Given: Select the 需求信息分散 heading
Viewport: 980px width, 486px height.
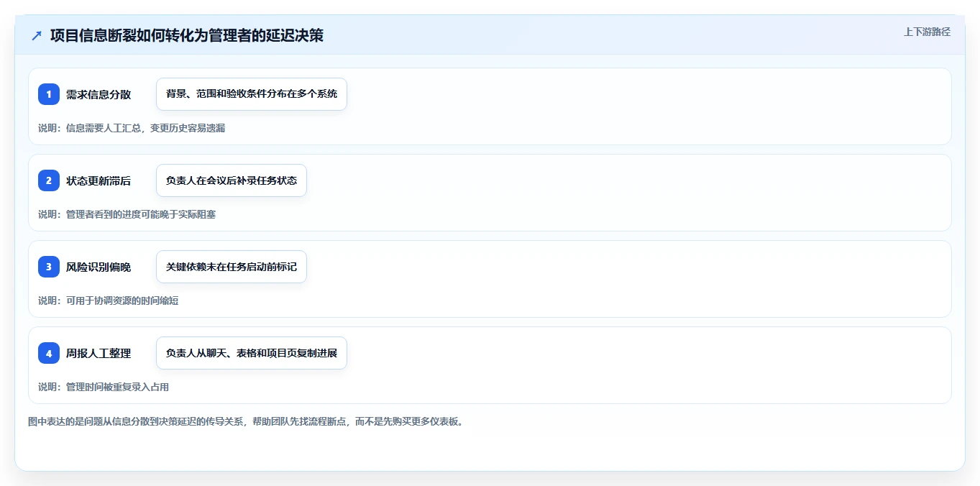Looking at the screenshot, I should pyautogui.click(x=99, y=94).
